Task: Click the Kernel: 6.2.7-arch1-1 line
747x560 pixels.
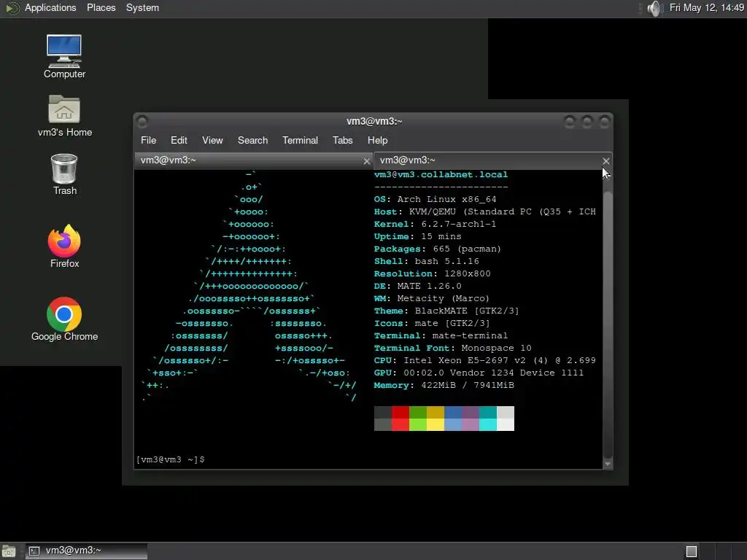Action: pos(435,225)
